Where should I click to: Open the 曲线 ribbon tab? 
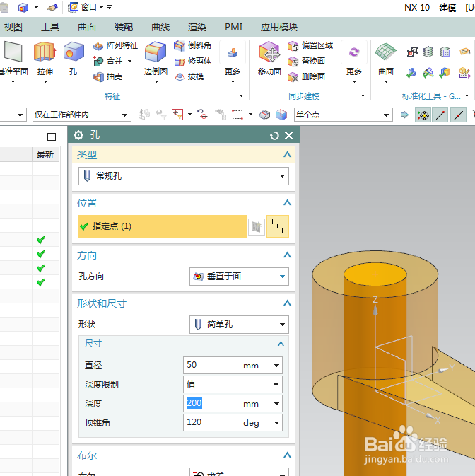160,27
